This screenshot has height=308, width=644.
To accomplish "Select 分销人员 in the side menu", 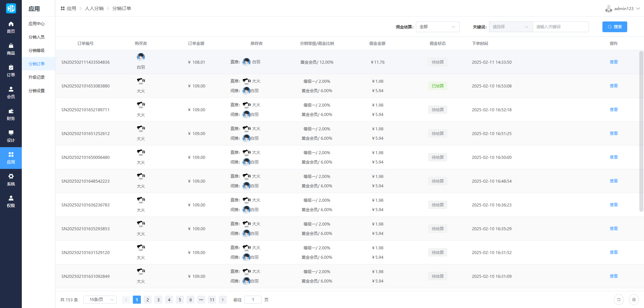I will click(x=37, y=37).
